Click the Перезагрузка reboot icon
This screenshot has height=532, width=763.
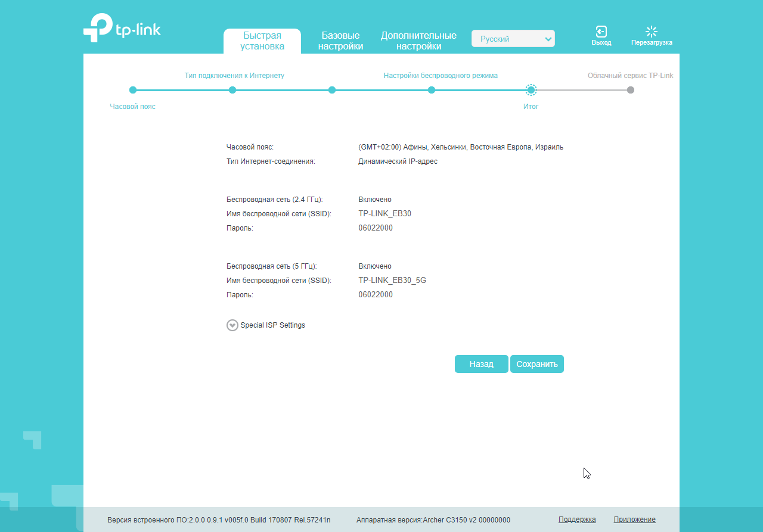(652, 32)
